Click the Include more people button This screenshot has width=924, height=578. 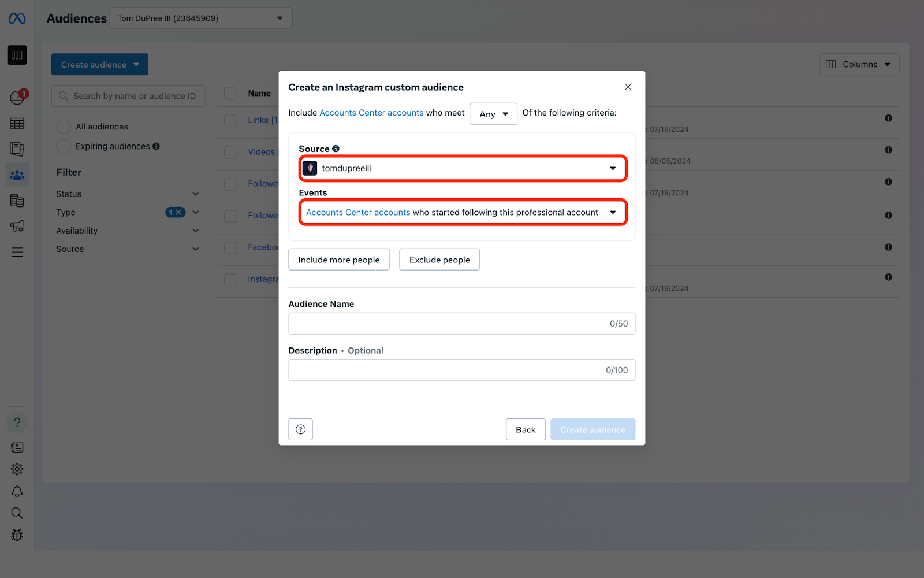click(339, 260)
